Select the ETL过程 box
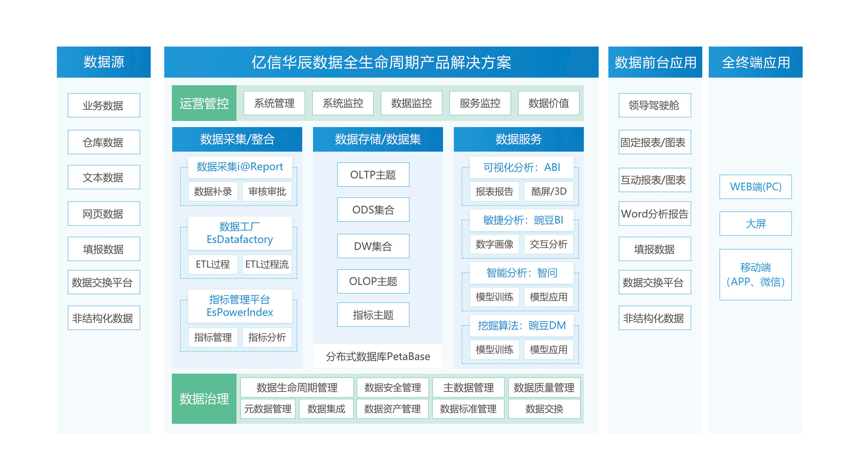Image resolution: width=868 pixels, height=474 pixels. [x=213, y=264]
